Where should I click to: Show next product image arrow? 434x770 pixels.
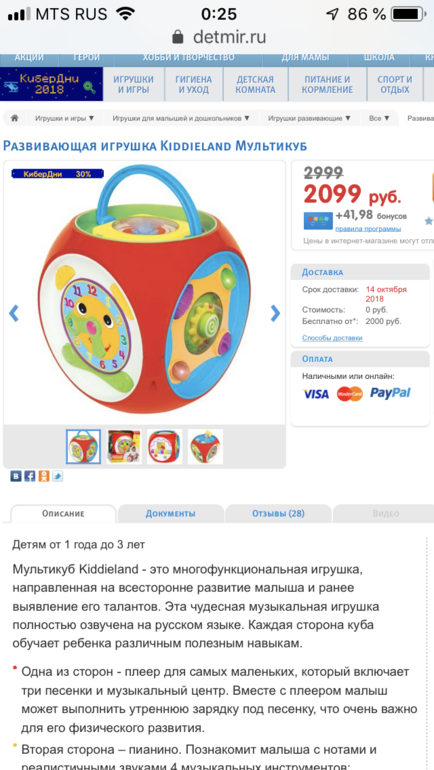(x=275, y=313)
